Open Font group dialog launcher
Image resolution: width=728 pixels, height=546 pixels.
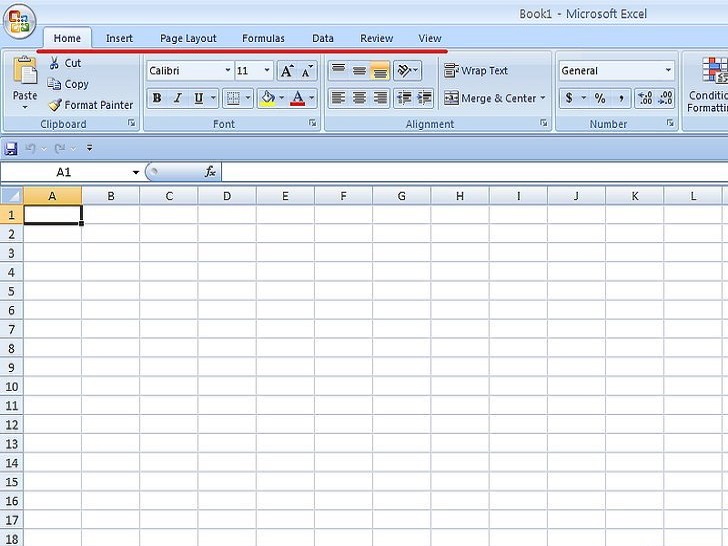point(312,123)
